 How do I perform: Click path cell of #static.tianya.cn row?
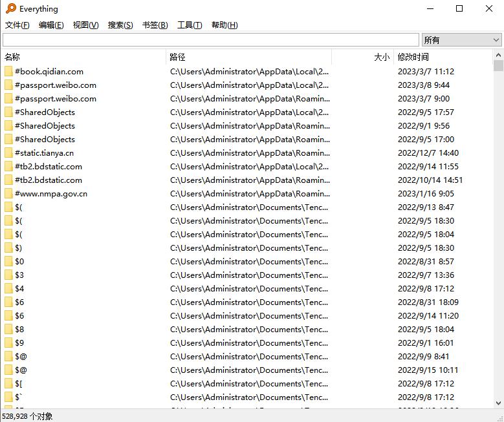250,153
